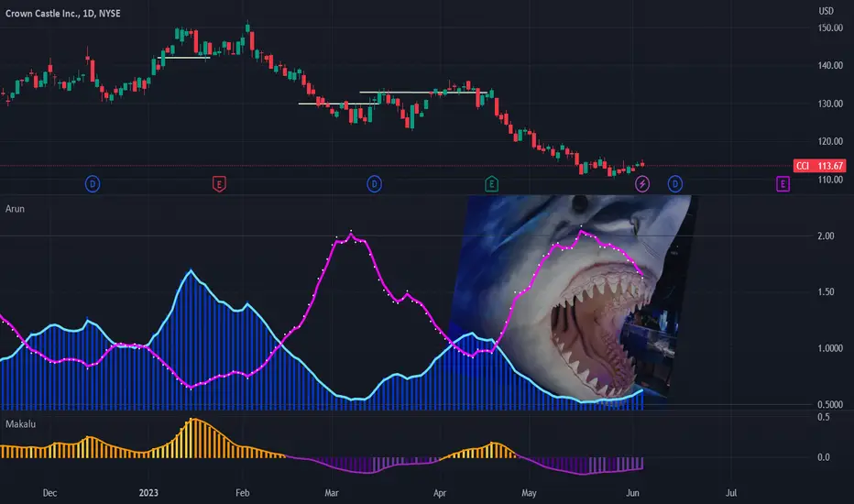Click the white horizontal line near 142 in January
Screen dimensions: 854x504
[183, 57]
